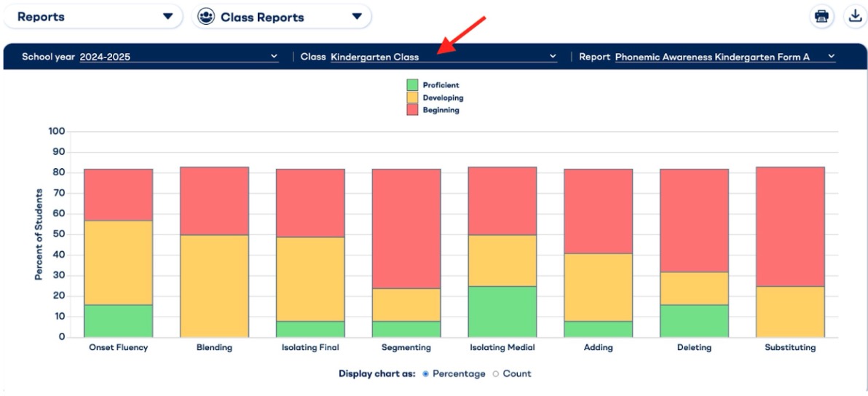The height and width of the screenshot is (396, 868).
Task: Click the Isolating Medial axis label
Action: click(502, 348)
